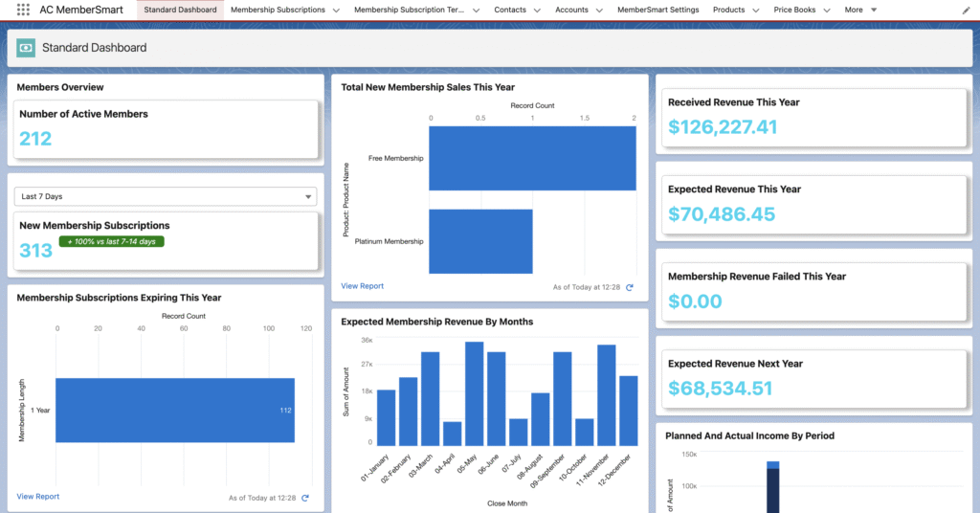Click the 212 active members value
The width and height of the screenshot is (980, 513).
coord(35,139)
